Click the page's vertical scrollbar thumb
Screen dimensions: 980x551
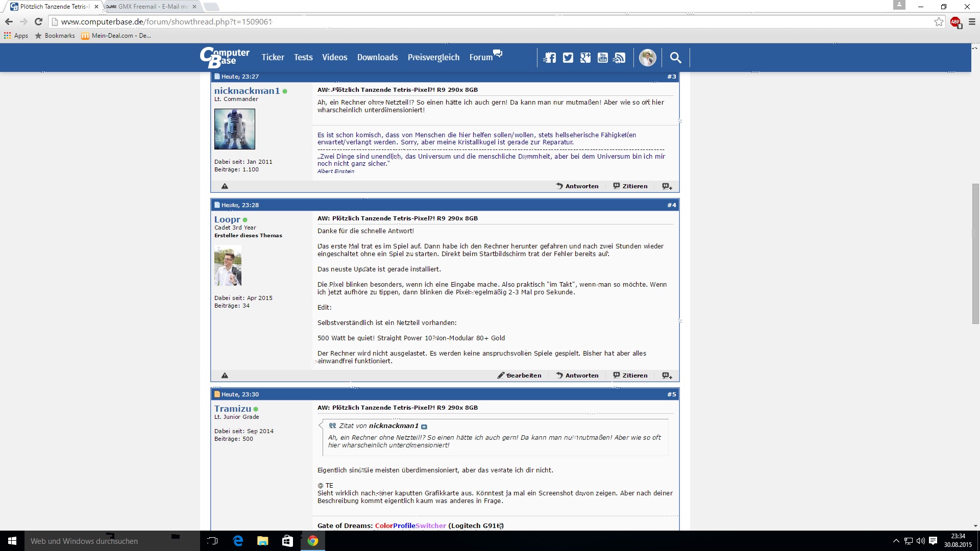975,254
